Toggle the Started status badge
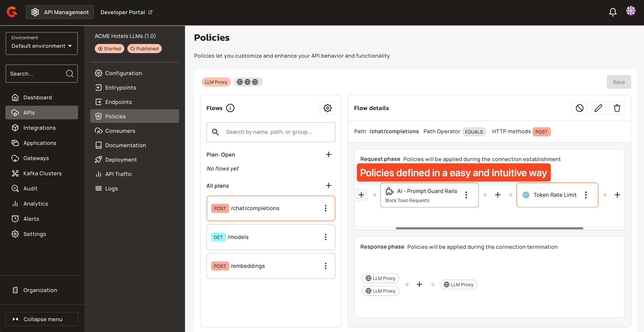Screen dimensions: 644x332 pyautogui.click(x=109, y=49)
